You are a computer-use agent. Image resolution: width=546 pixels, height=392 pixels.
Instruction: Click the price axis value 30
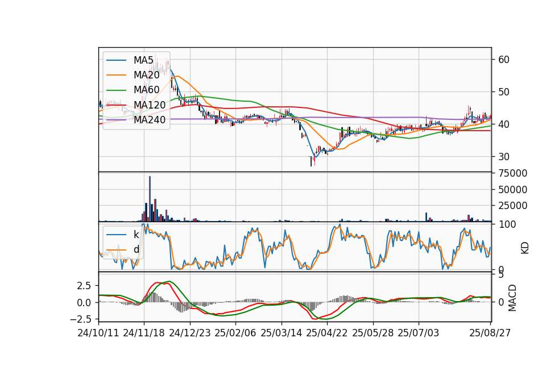pyautogui.click(x=503, y=157)
